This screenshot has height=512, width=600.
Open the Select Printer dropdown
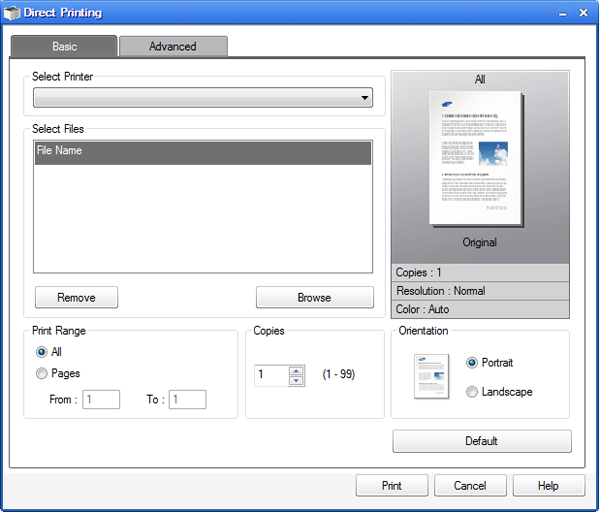[x=203, y=98]
